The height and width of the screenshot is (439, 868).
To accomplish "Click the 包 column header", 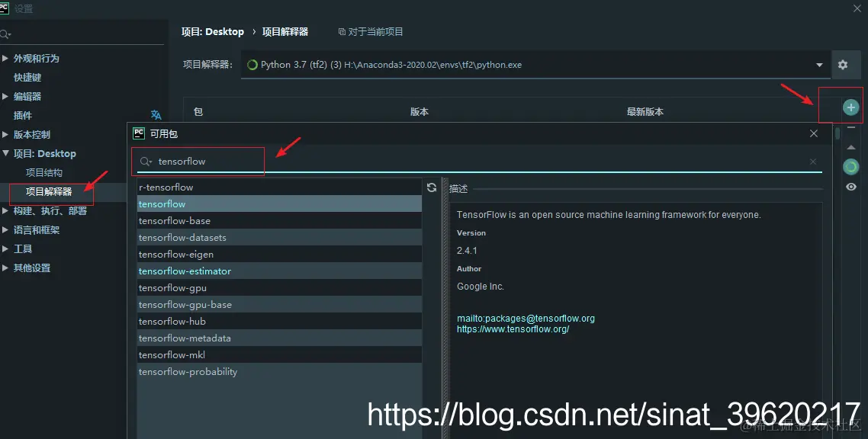I will tap(198, 112).
